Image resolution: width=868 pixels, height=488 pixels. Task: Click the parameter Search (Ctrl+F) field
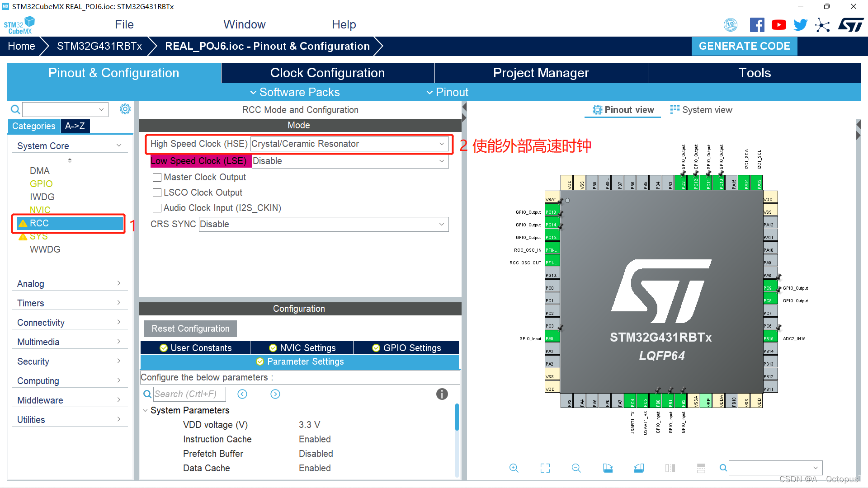189,394
